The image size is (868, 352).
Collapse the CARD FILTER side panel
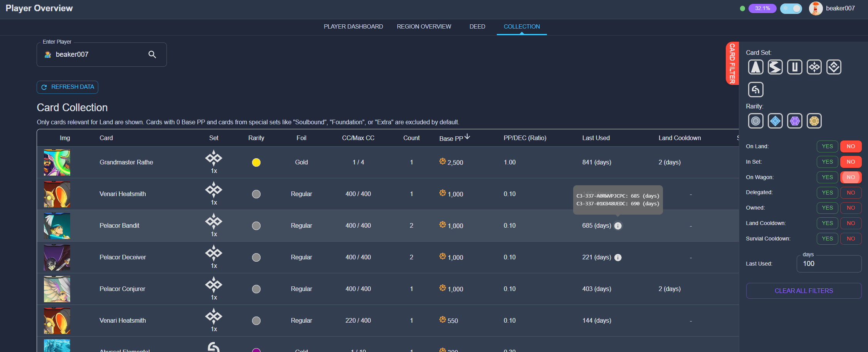(x=732, y=63)
